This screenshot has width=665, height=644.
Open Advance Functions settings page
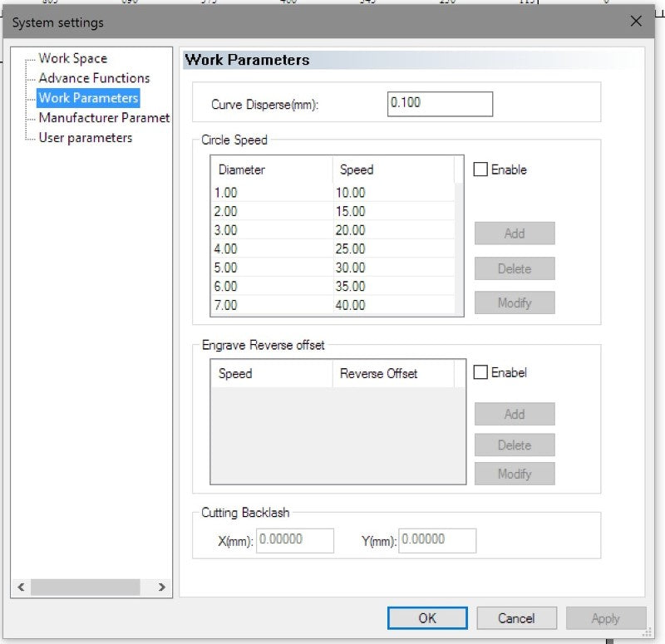(94, 78)
